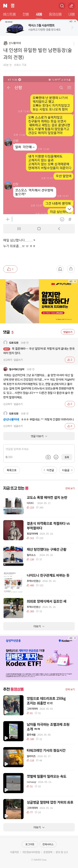
Task: Attach a photo with camera icon
Action: (48, 457)
